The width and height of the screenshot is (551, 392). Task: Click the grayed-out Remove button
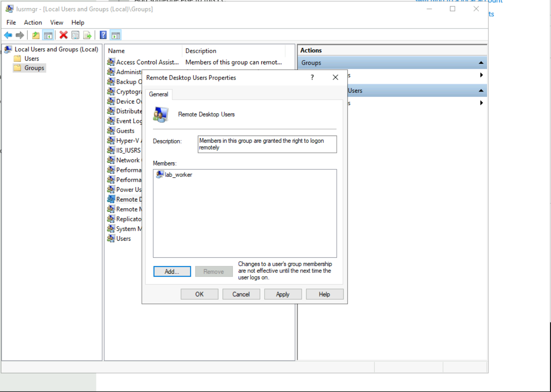tap(214, 272)
